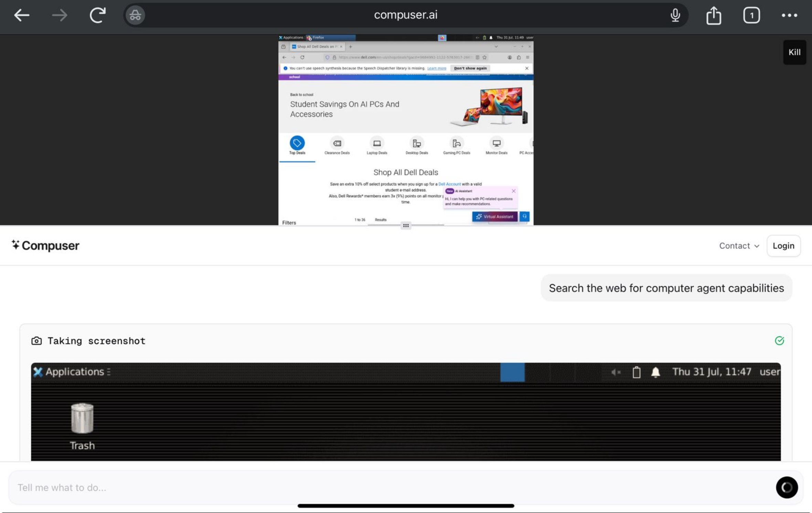Click the Firefox shield tracking protection icon
Viewport: 812px width, 513px height.
click(327, 57)
